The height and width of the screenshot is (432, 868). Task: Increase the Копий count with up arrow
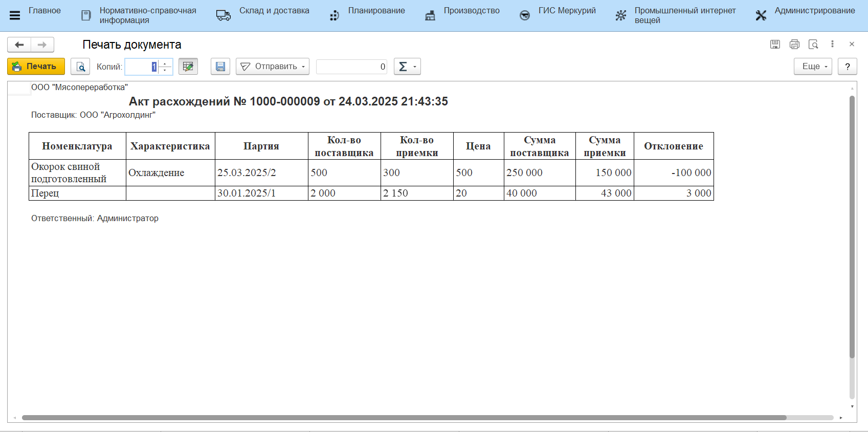(165, 63)
